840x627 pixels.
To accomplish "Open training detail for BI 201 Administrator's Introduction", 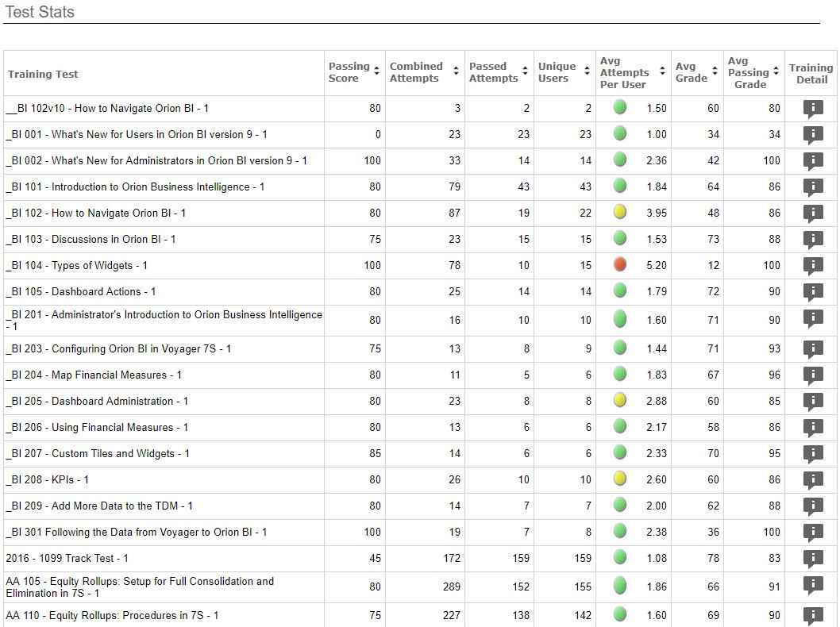I will [813, 320].
